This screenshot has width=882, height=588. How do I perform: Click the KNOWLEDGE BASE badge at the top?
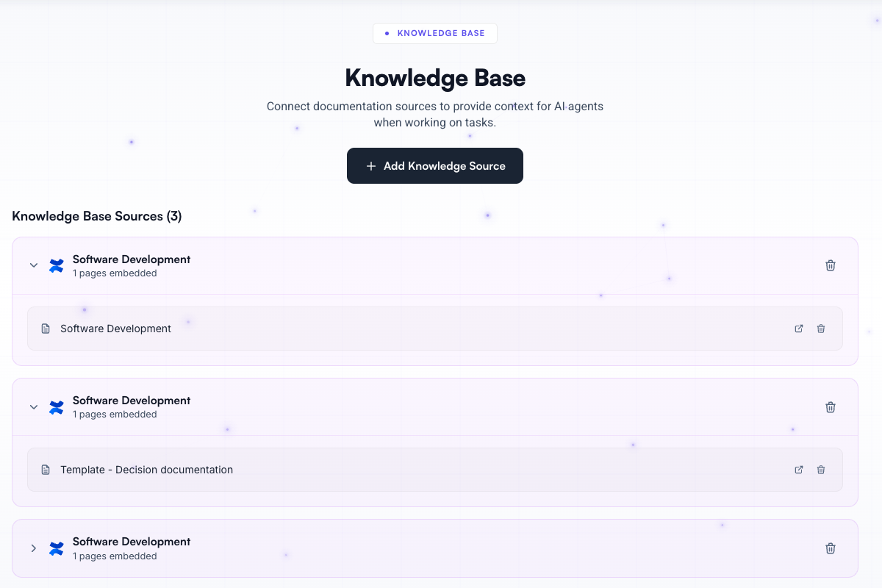pos(434,33)
